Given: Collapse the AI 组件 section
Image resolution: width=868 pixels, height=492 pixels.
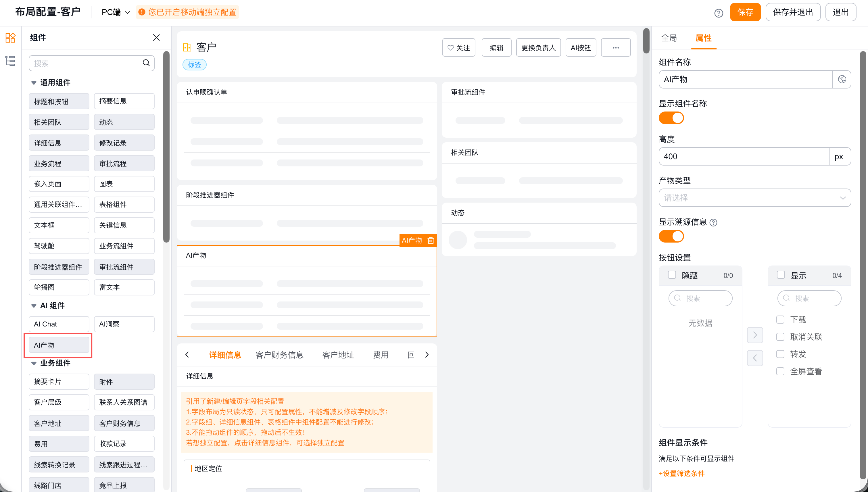Looking at the screenshot, I should click(x=34, y=306).
